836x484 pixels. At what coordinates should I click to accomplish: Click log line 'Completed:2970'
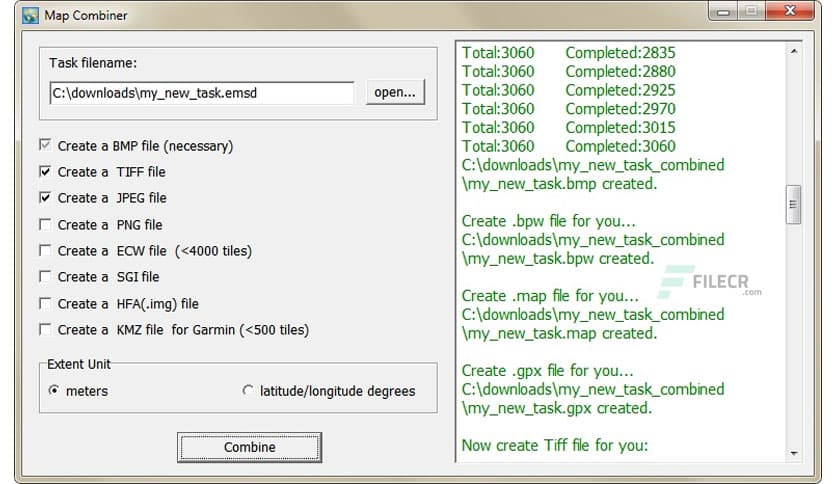pyautogui.click(x=620, y=109)
